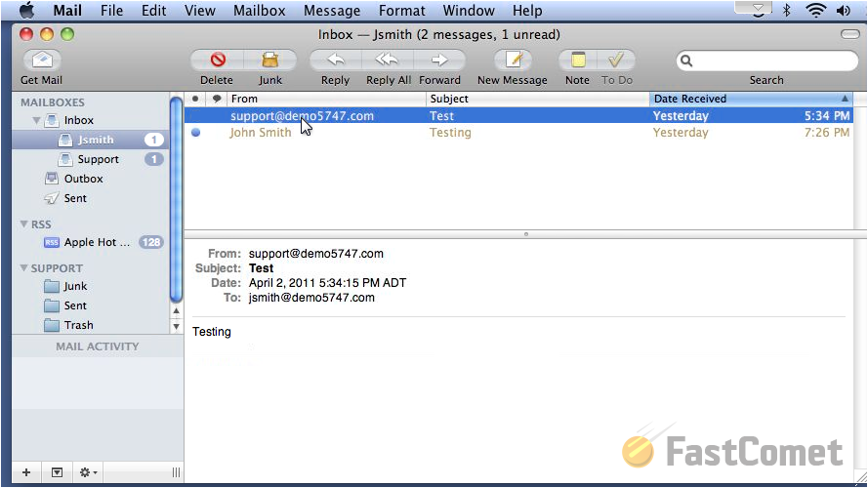Open the Format menu
868x488 pixels.
(402, 11)
